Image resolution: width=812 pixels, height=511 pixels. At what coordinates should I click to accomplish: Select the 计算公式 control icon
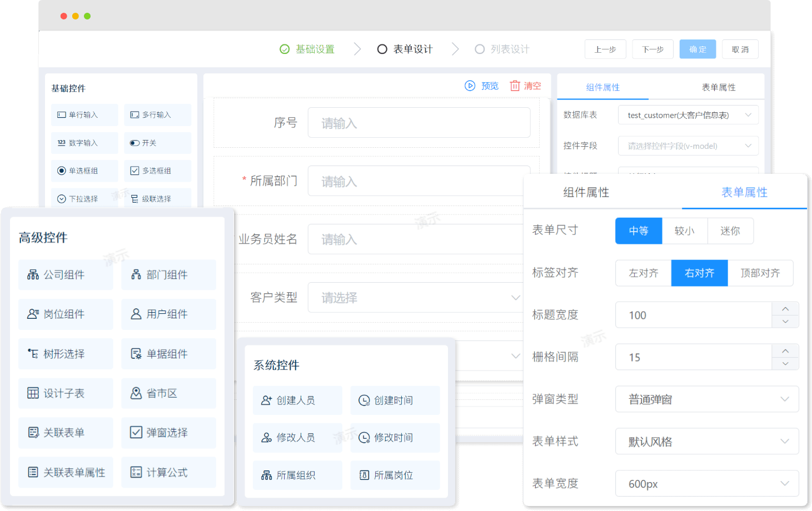(x=136, y=472)
